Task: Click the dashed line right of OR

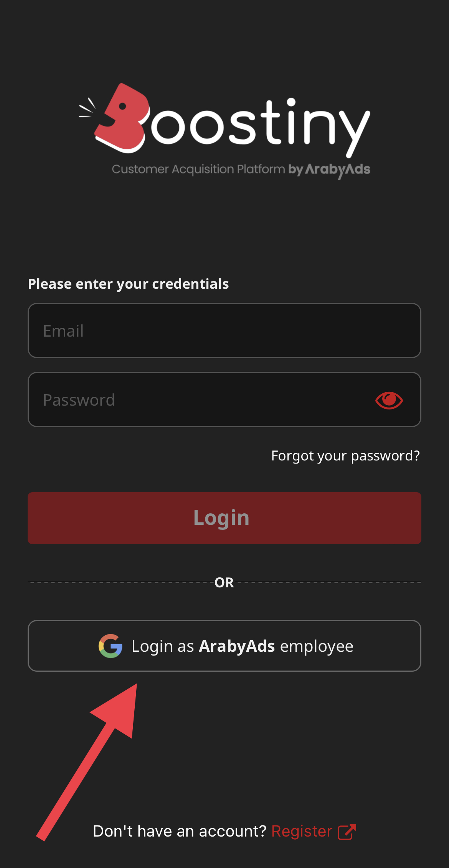Action: pos(330,582)
